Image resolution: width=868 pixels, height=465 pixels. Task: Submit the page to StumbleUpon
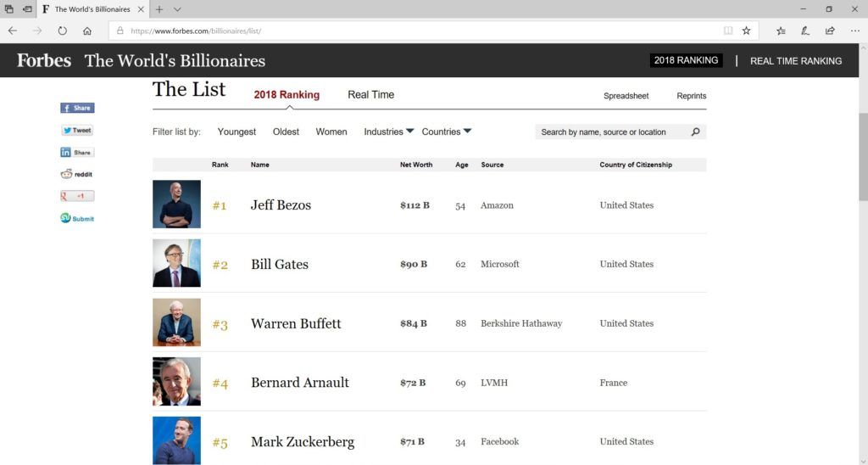coord(77,218)
